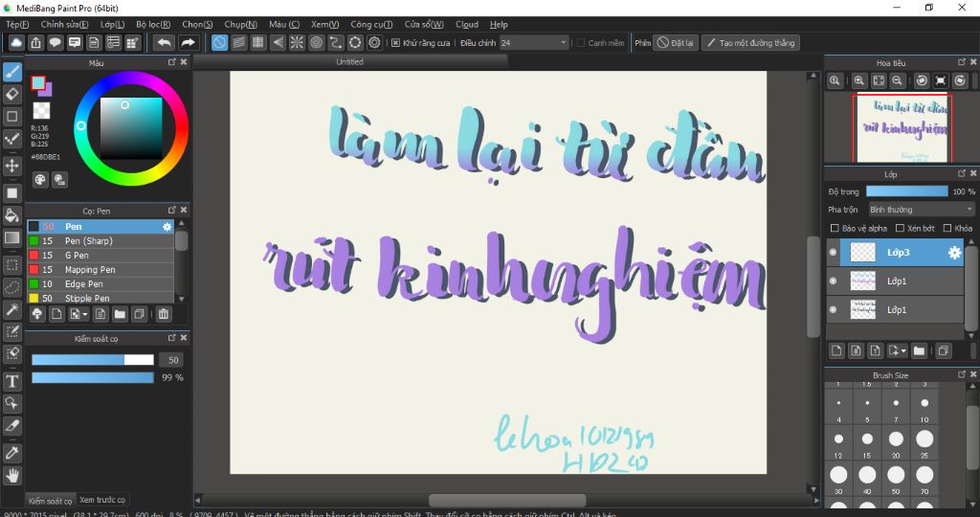Click the brush size slider showing 50

click(93, 359)
